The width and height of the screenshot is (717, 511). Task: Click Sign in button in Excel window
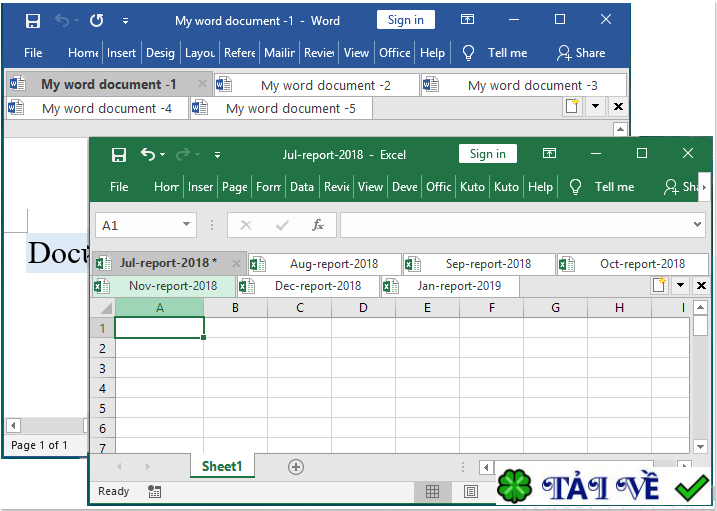[x=488, y=154]
